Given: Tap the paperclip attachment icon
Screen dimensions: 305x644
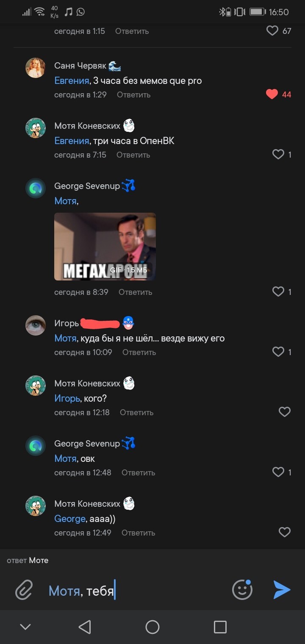Looking at the screenshot, I should click(24, 589).
